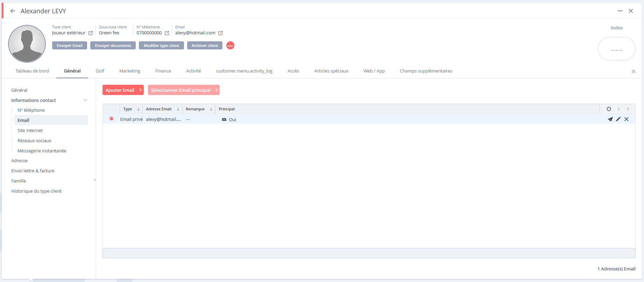Select Email in the sidebar
Image resolution: width=644 pixels, height=282 pixels.
coord(51,120)
